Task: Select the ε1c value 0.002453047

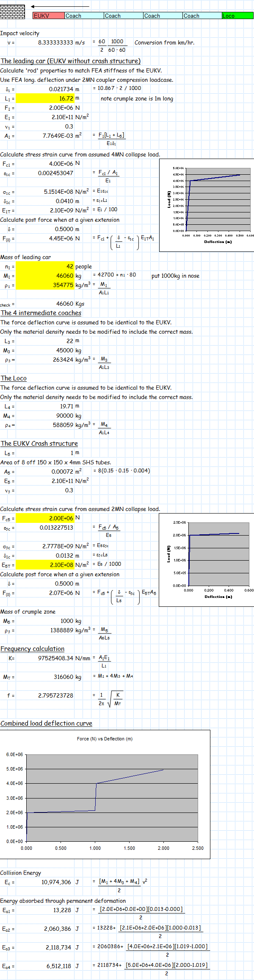Action: pos(55,173)
